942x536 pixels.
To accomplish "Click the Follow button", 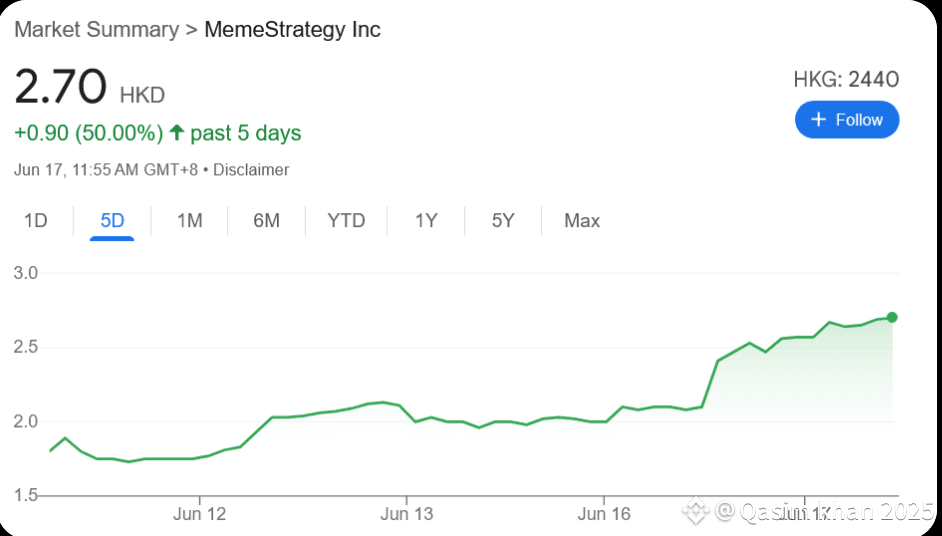I will click(847, 120).
